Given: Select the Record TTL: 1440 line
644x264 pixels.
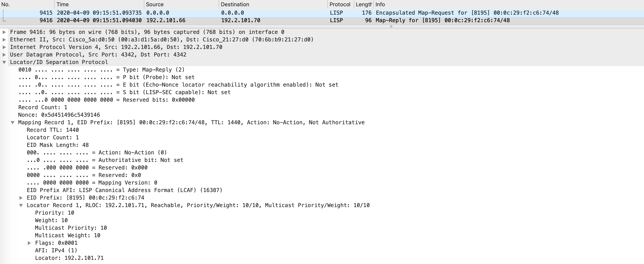Looking at the screenshot, I should point(53,130).
